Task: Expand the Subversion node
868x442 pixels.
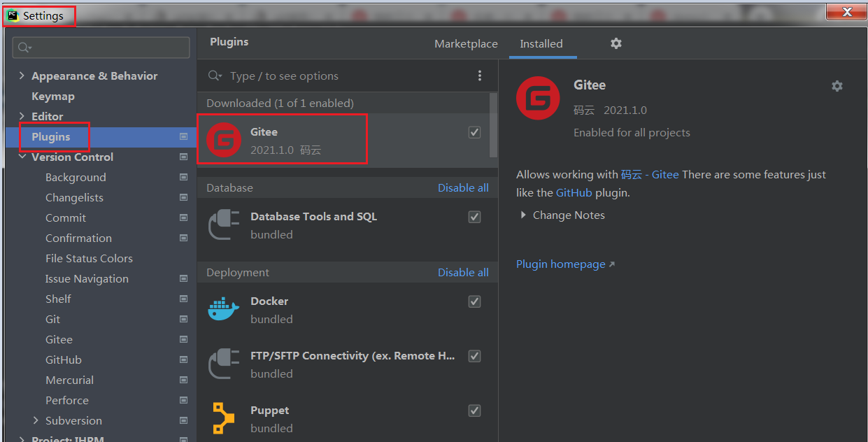Action: click(36, 420)
